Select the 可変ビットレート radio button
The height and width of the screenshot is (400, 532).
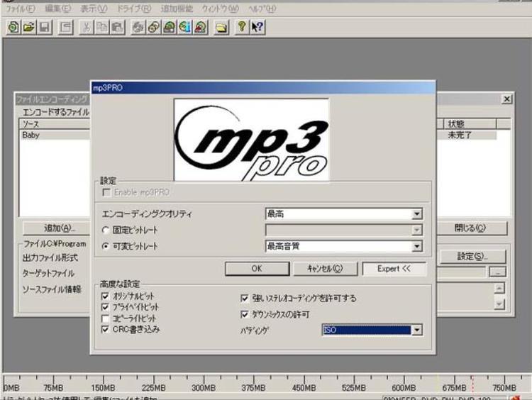point(106,246)
